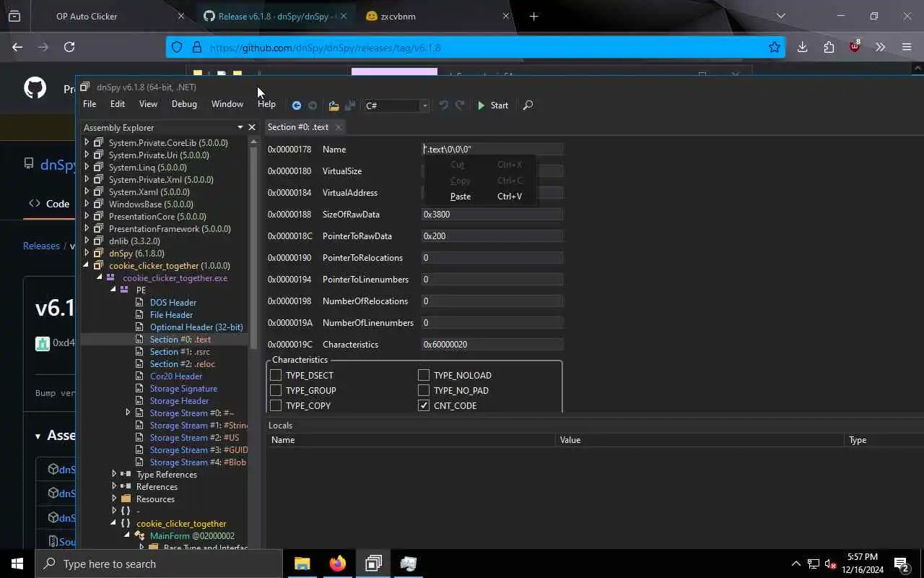The image size is (924, 578).
Task: Start debugging with the Start button
Action: click(x=492, y=105)
